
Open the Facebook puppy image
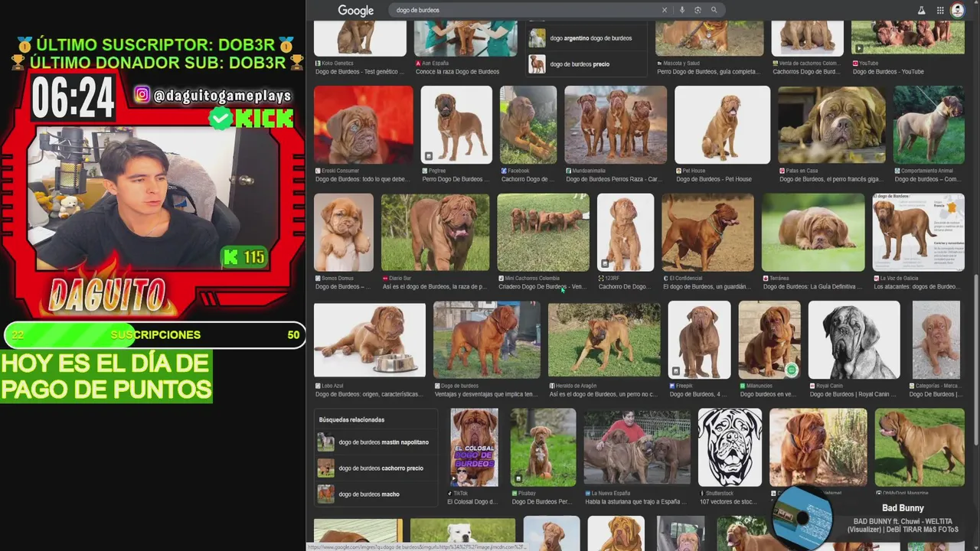528,125
